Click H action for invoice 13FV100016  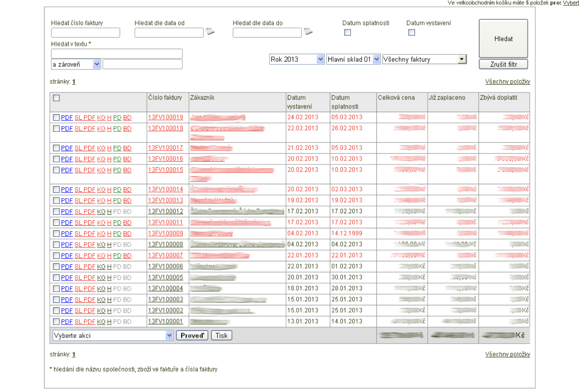(109, 159)
